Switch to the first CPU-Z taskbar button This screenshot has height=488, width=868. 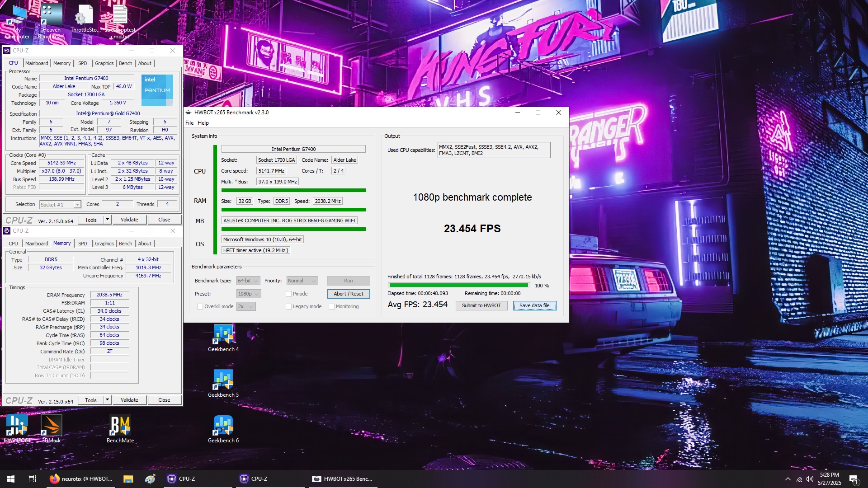click(197, 479)
